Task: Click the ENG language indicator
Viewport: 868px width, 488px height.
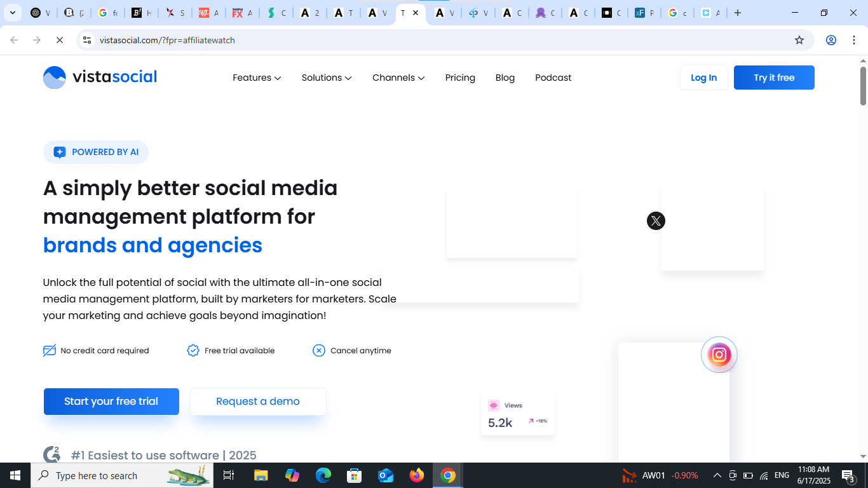Action: coord(782,475)
